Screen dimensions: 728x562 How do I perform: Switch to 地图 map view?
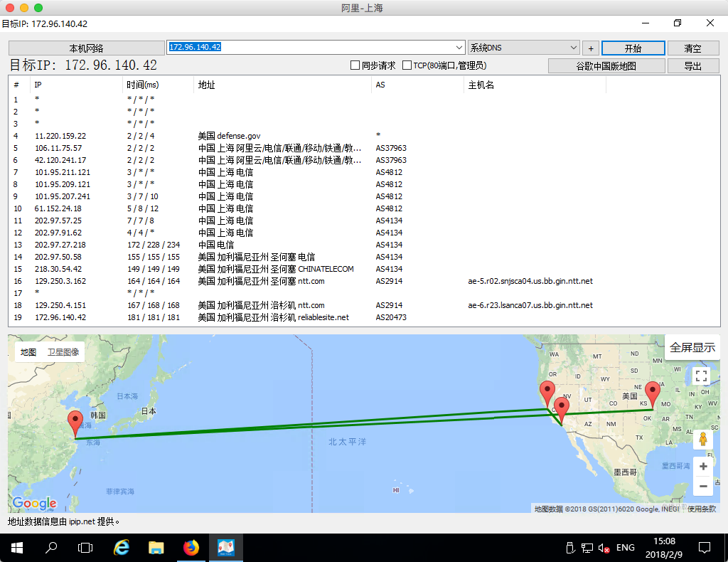click(28, 352)
